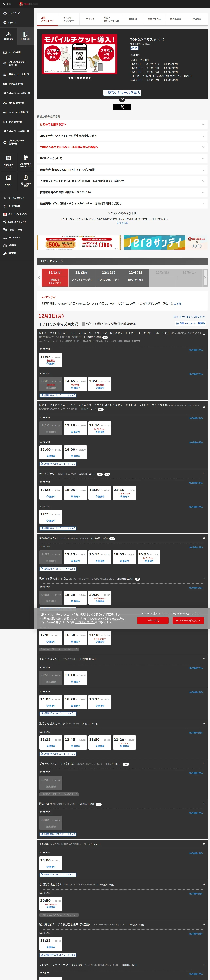Click 上映スケジュールを見る button
The image size is (210, 980).
point(122,92)
